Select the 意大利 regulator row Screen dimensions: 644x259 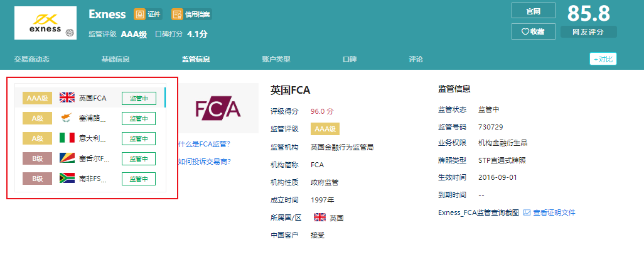click(90, 138)
